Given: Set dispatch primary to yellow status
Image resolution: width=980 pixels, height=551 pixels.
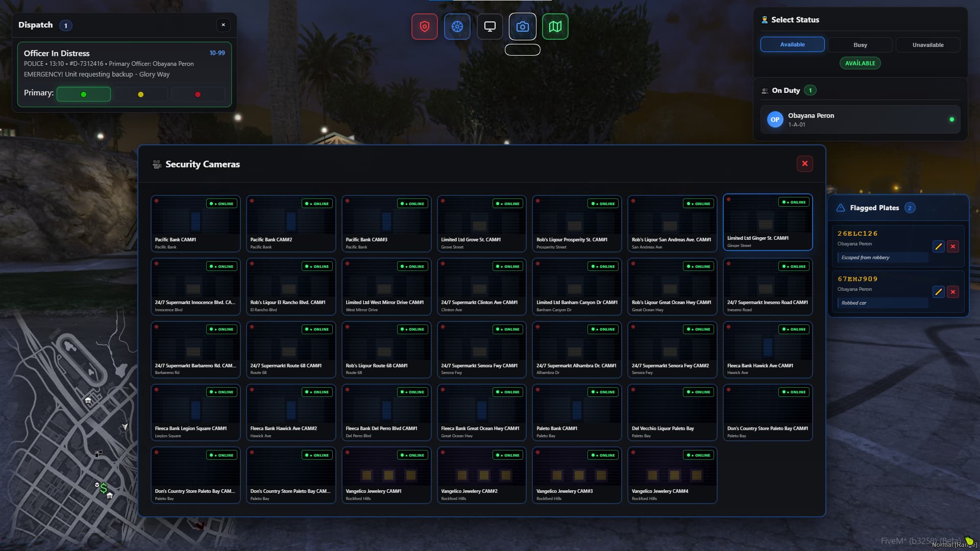Looking at the screenshot, I should (x=141, y=94).
